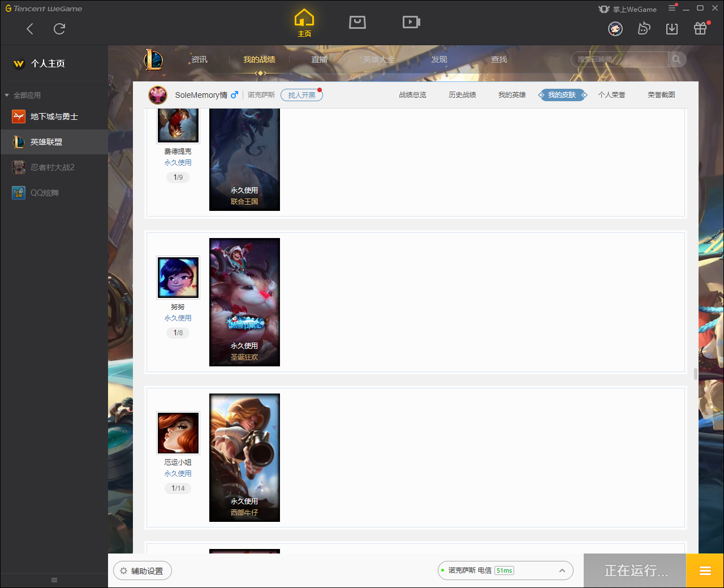This screenshot has height=588, width=724.
Task: Open the 圣诞狂欢 skin card
Action: click(244, 302)
